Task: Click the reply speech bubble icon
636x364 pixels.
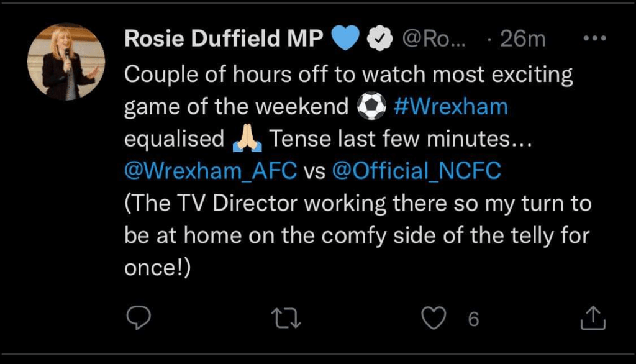Action: [135, 319]
